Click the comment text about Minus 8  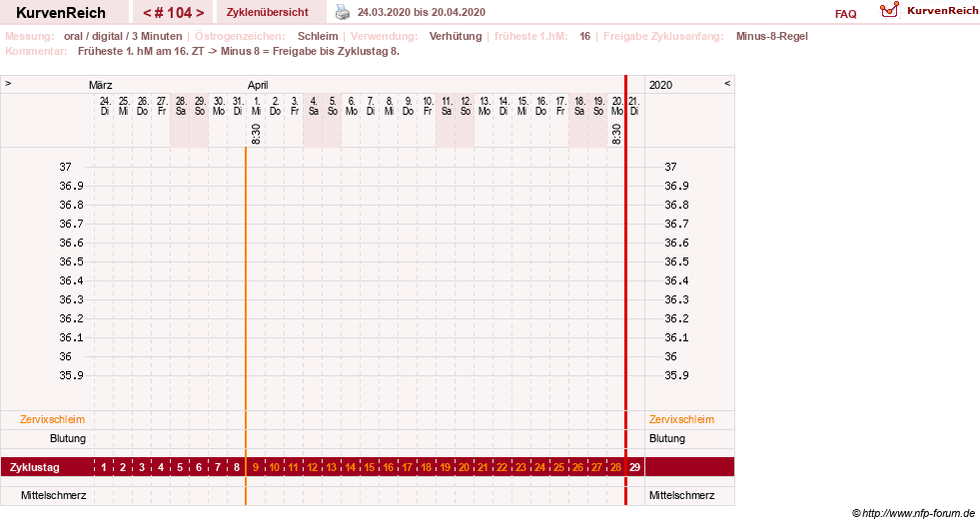238,51
